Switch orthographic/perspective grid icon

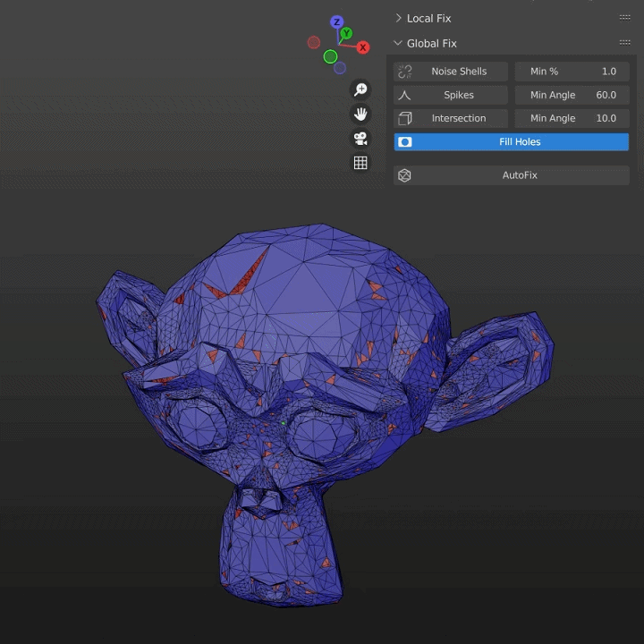(x=360, y=163)
